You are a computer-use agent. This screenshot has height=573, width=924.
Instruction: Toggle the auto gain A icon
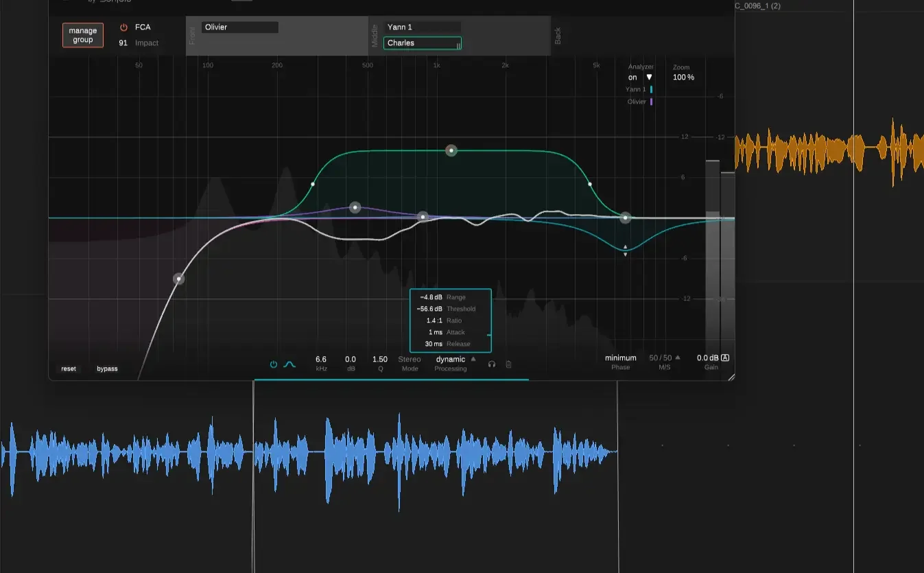click(x=725, y=358)
